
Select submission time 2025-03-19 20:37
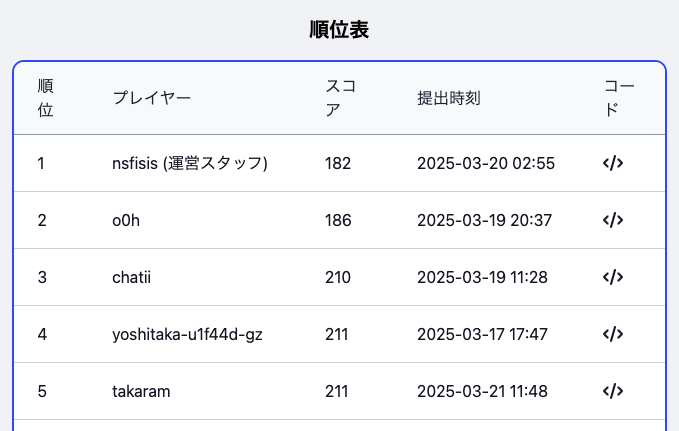[x=484, y=220]
